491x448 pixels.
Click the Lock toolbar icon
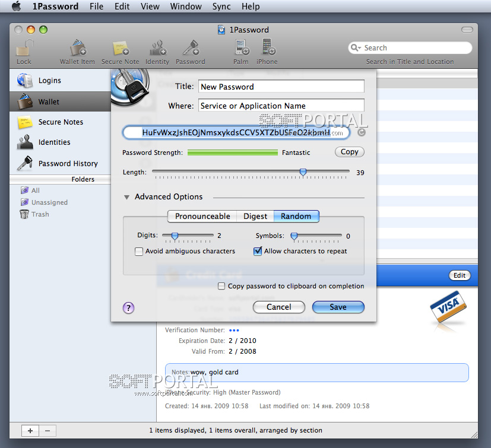click(x=24, y=52)
